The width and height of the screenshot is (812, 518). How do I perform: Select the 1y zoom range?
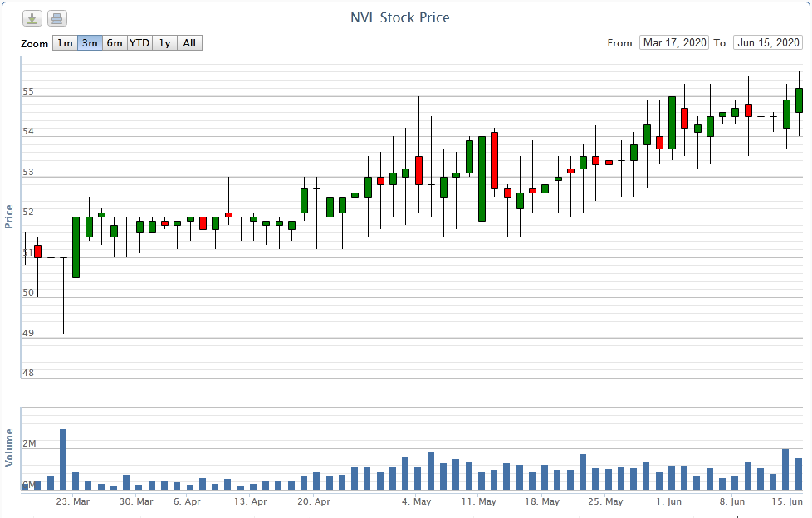point(164,43)
